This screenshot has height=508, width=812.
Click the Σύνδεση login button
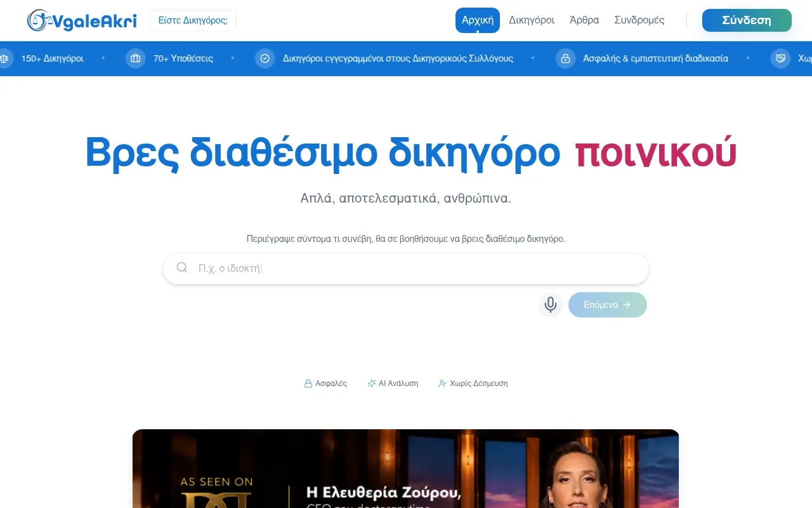pyautogui.click(x=747, y=20)
